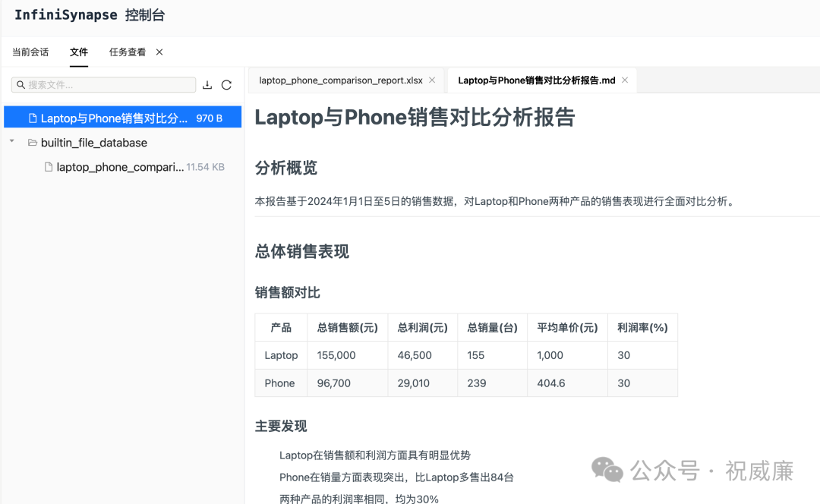Click the 销售额对比 table header row
This screenshot has height=504, width=820.
coord(465,327)
